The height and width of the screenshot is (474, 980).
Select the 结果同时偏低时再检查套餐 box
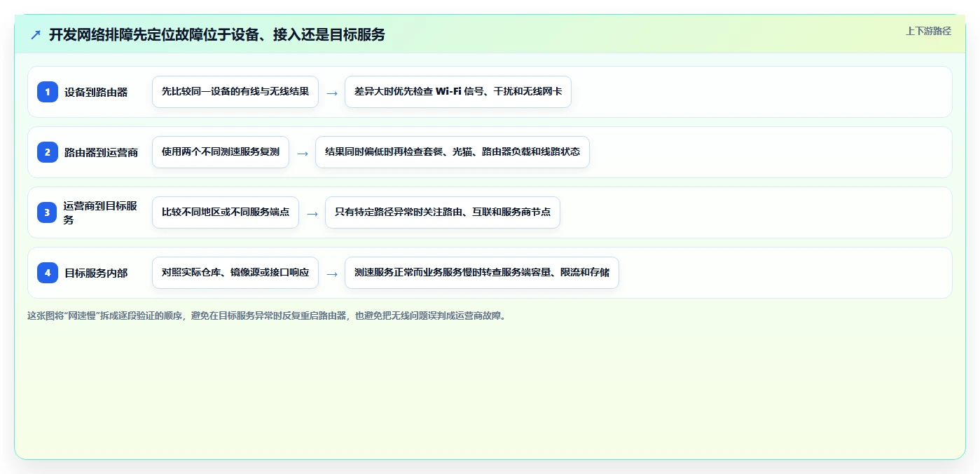453,152
